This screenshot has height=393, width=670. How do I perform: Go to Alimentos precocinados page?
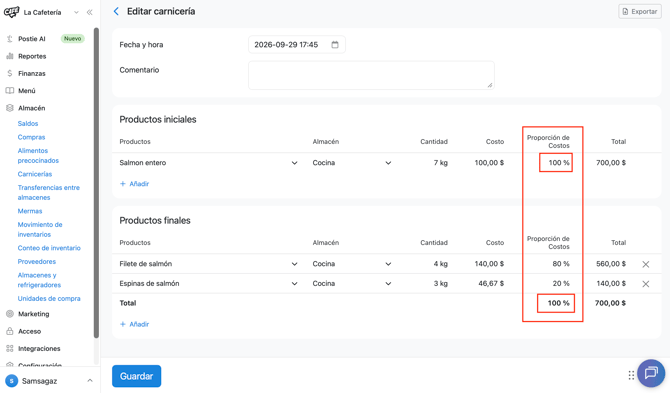(38, 155)
